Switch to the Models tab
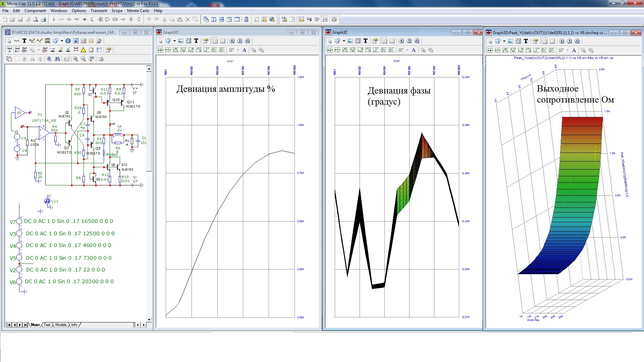Screen dimensions: 644x362 [61, 325]
